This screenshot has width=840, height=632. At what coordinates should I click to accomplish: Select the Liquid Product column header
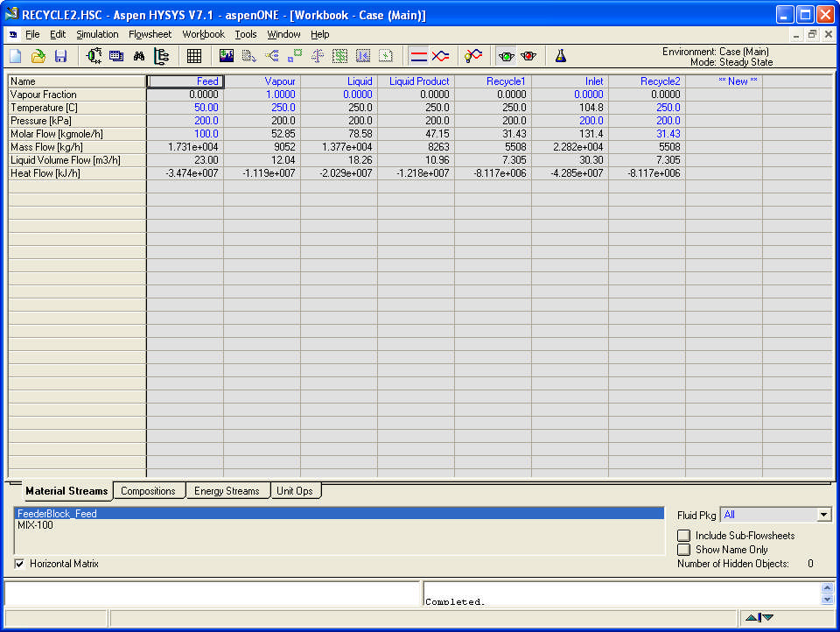tap(418, 81)
